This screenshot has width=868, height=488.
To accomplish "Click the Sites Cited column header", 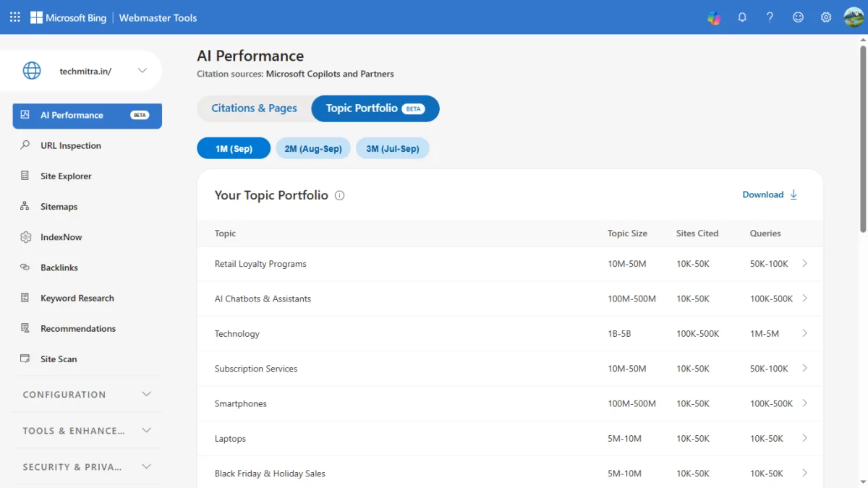I will (x=697, y=234).
